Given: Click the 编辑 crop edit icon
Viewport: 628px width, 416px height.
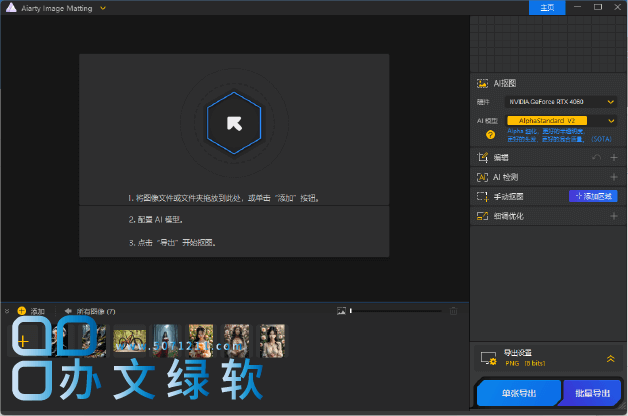Looking at the screenshot, I should click(x=482, y=157).
